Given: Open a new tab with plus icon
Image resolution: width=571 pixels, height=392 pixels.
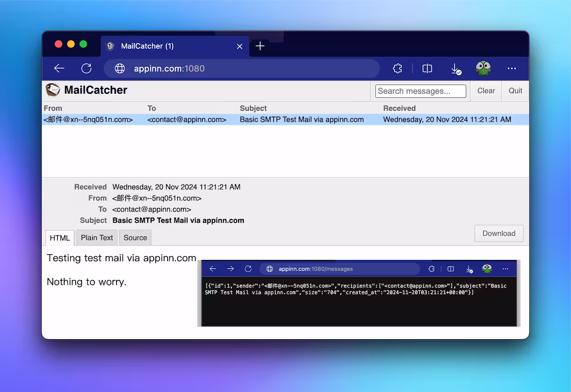Looking at the screenshot, I should pos(260,46).
